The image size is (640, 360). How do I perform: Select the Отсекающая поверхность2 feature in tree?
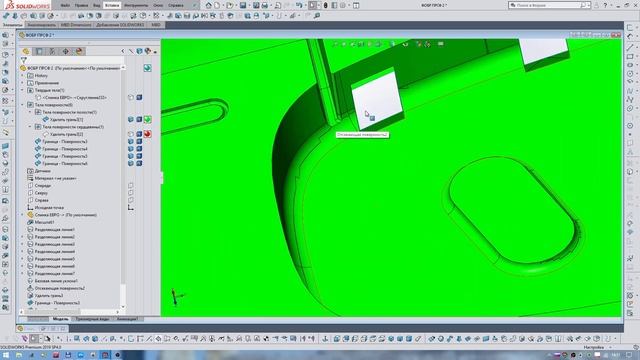tap(60, 288)
